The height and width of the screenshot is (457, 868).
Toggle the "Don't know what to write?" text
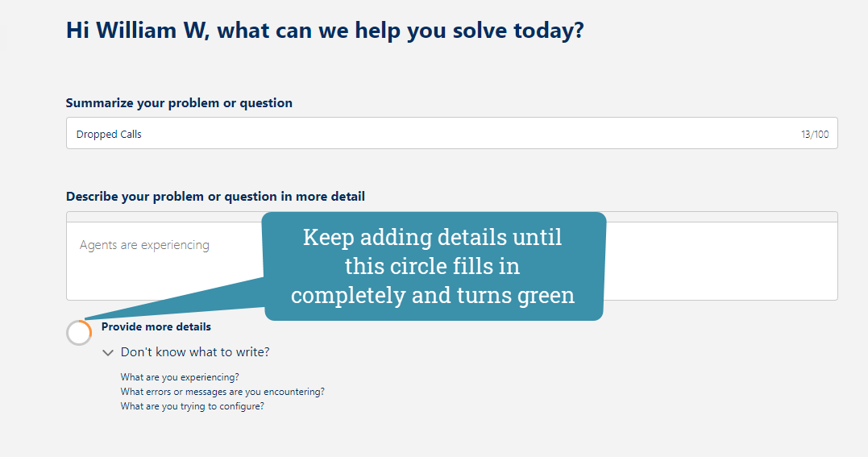(x=195, y=352)
